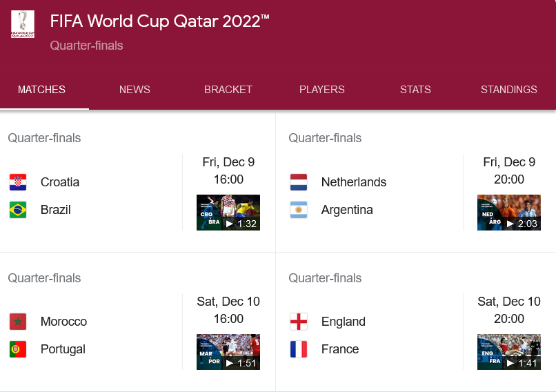556x392 pixels.
Task: Click the England flag icon
Action: coord(299,322)
